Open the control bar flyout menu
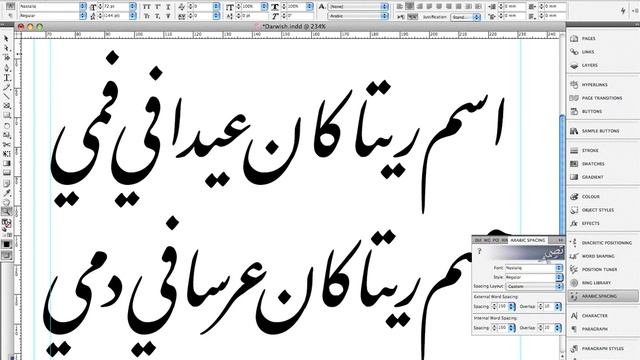This screenshot has width=640, height=360. [636, 11]
